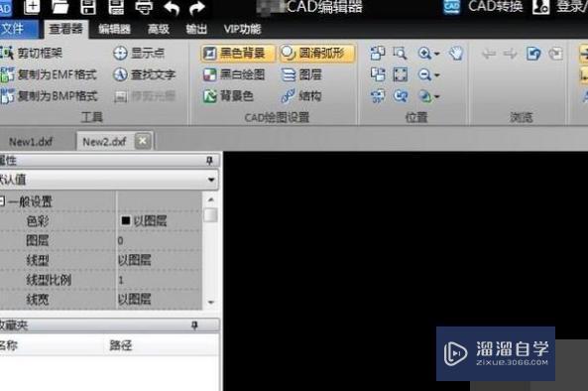588x391 pixels.
Task: Click the left arrow in 浏览 group
Action: point(488,54)
